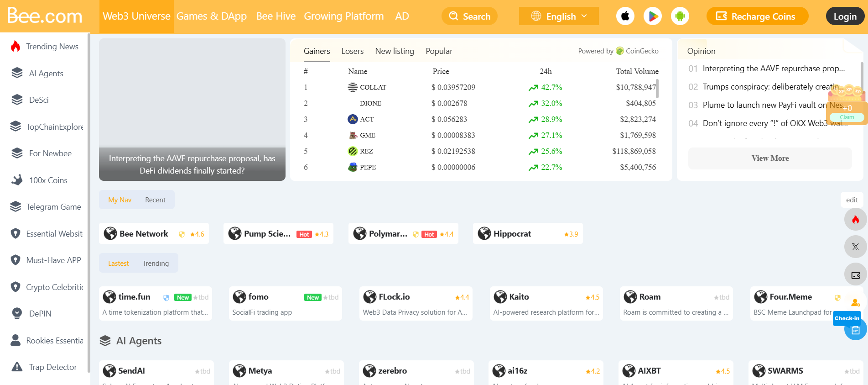Click the wallet icon in right floating bar
This screenshot has width=868, height=385.
(855, 275)
